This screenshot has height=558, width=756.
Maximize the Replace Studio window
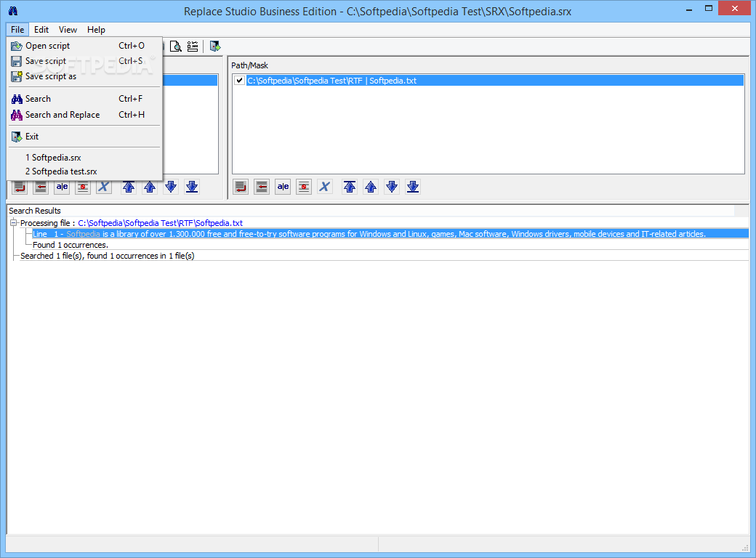(x=709, y=9)
